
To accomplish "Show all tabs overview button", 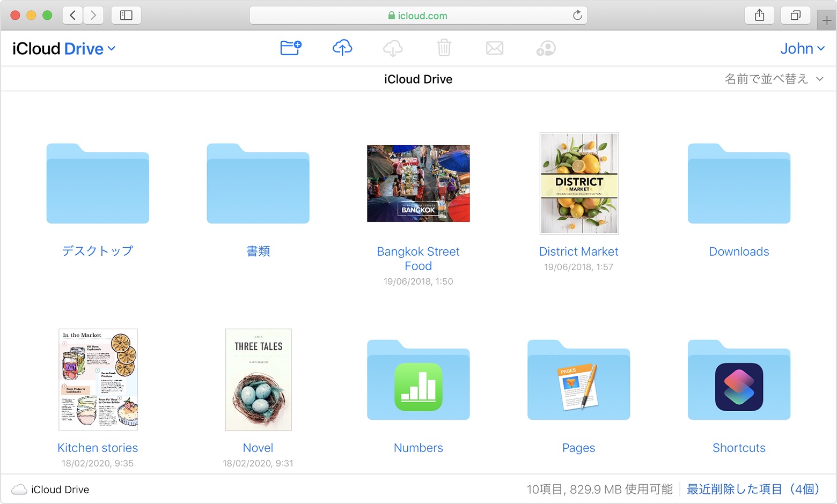I will pyautogui.click(x=796, y=15).
